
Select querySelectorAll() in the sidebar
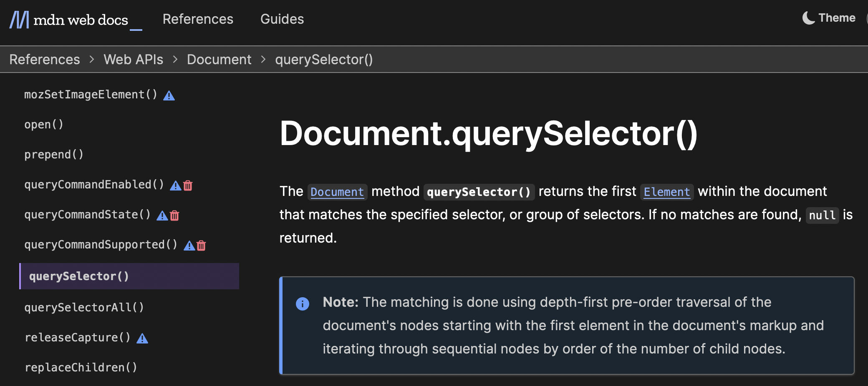84,307
